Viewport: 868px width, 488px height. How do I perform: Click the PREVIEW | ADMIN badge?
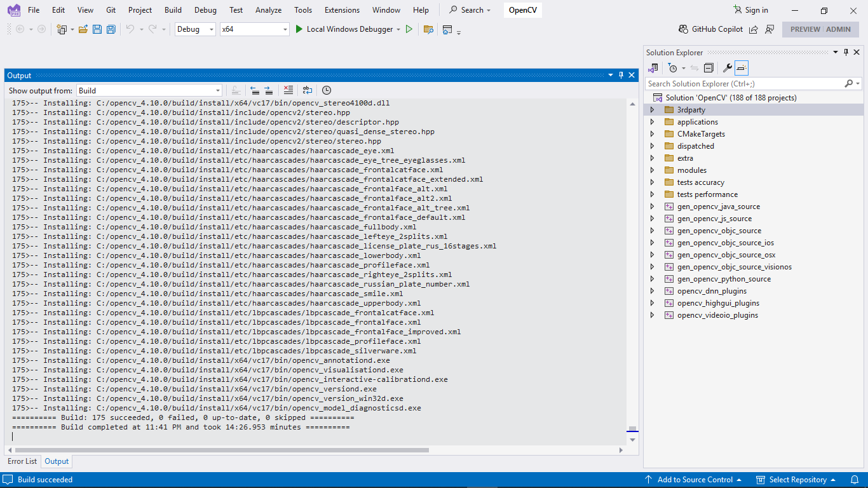(820, 29)
